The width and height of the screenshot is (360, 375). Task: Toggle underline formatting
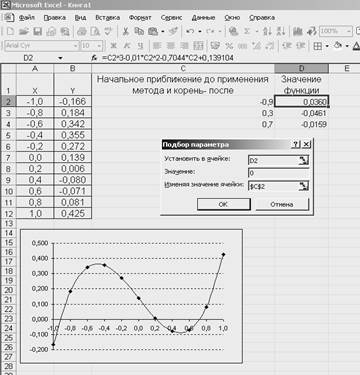pyautogui.click(x=140, y=46)
